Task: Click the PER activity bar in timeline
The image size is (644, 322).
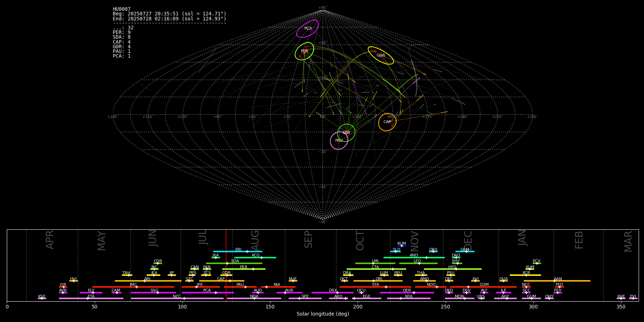Action: [x=244, y=269]
